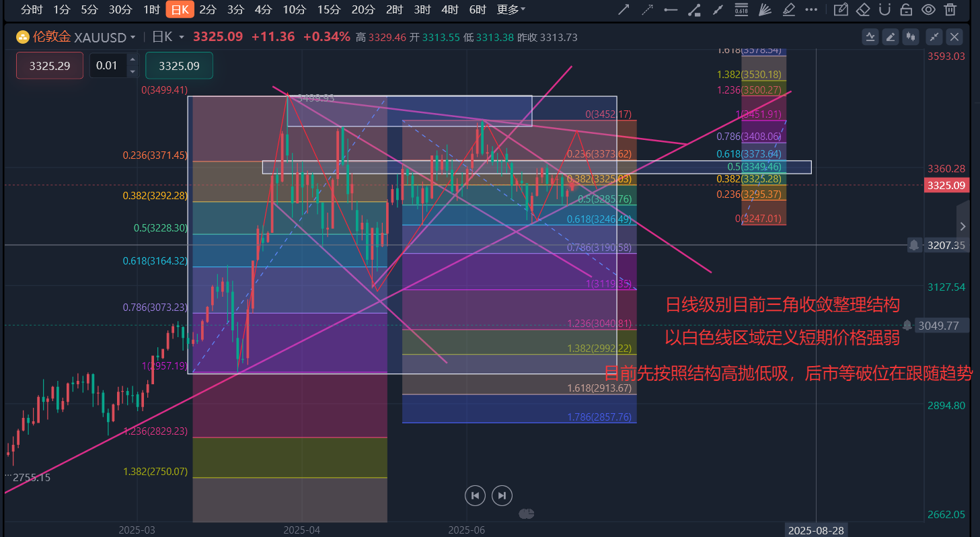Choose the fan lines drawing tool
Image resolution: width=980 pixels, height=537 pixels.
click(765, 9)
